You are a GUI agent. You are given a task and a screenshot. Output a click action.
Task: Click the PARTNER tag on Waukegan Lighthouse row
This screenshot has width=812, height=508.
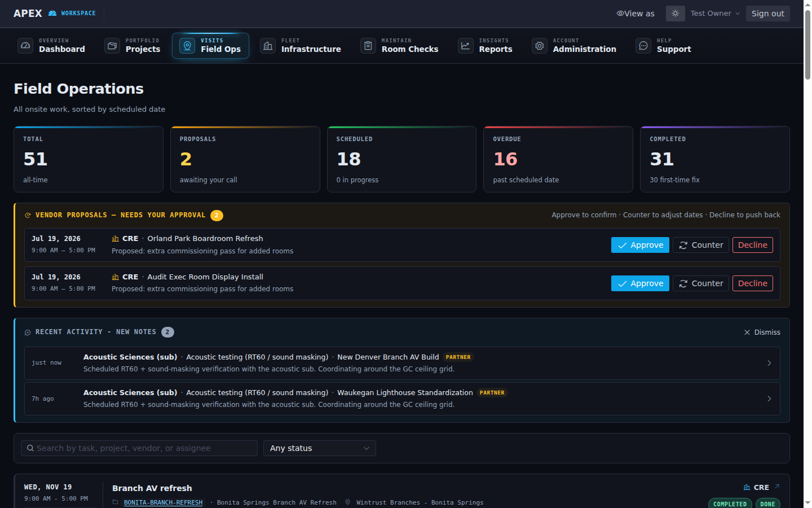coord(492,393)
